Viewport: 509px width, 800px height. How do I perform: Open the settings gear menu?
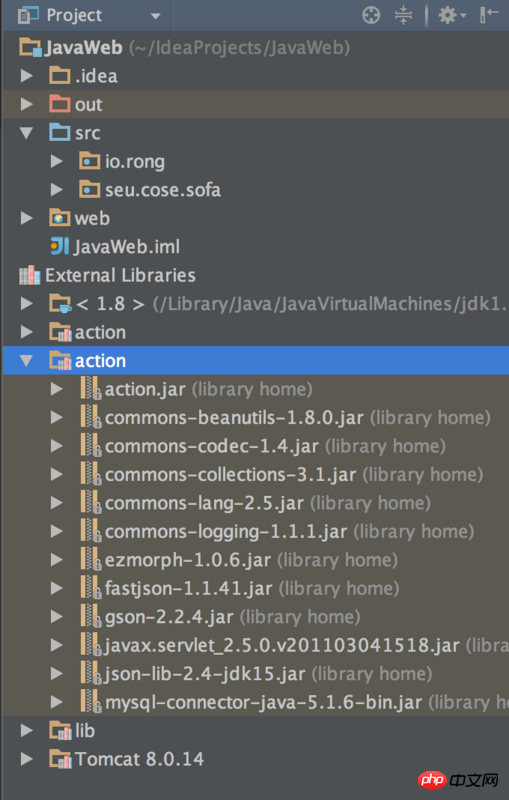(x=452, y=15)
